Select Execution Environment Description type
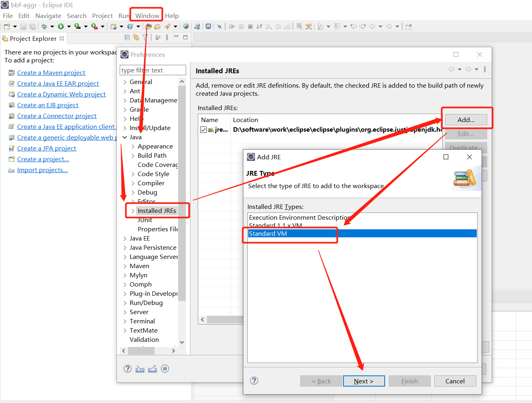 pyautogui.click(x=362, y=217)
